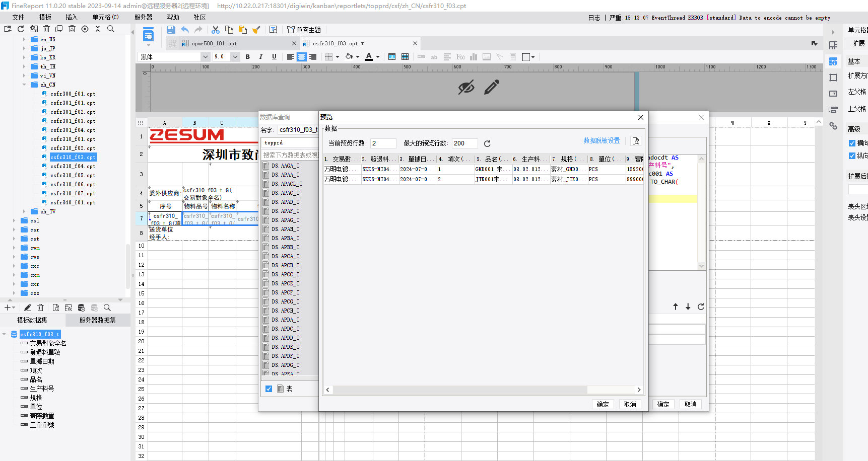The image size is (868, 461).
Task: Click the 当前预览行数 input field
Action: pyautogui.click(x=383, y=143)
